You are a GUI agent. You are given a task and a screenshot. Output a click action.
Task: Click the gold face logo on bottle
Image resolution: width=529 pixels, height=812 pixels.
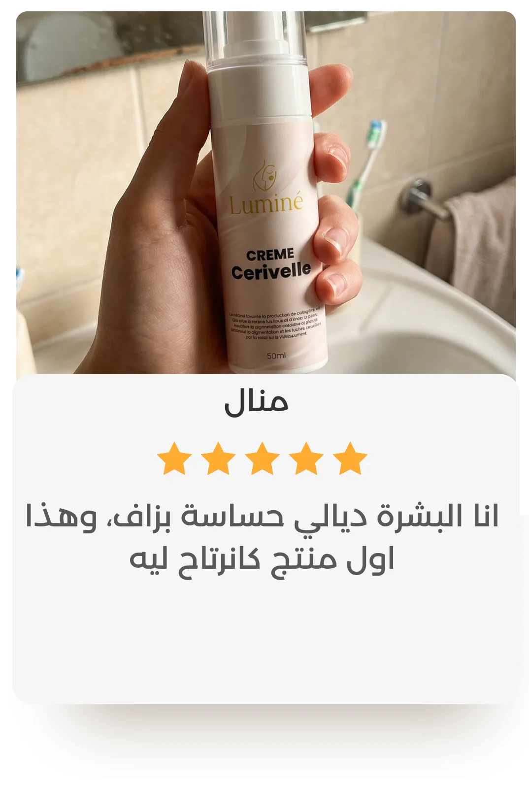pos(265,177)
